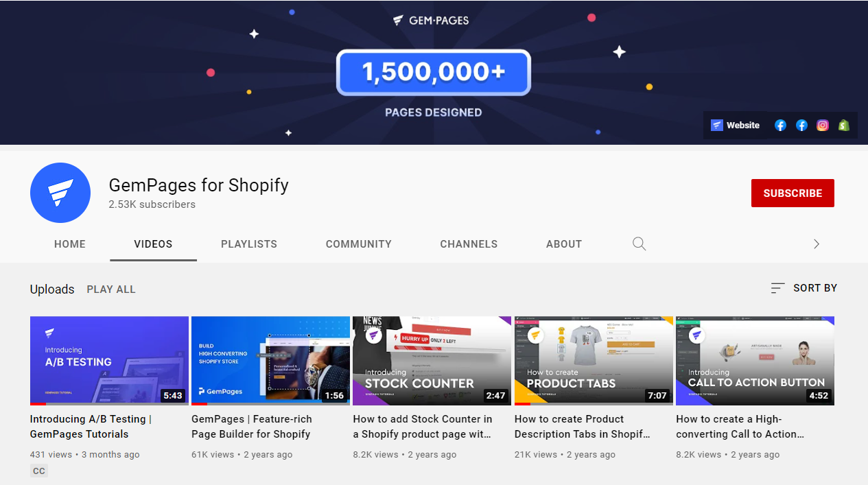Click Play All uploads
Viewport: 868px width, 485px height.
pyautogui.click(x=111, y=289)
